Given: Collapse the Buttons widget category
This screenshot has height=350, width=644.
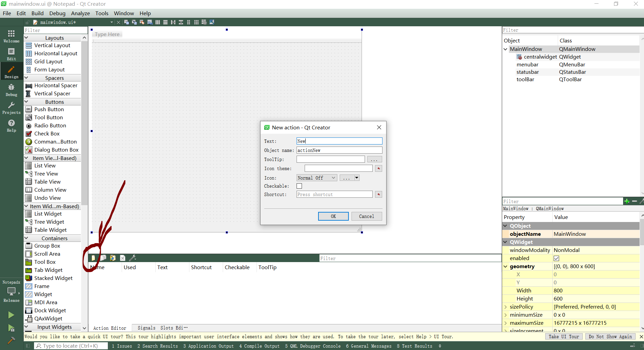Looking at the screenshot, I should point(26,102).
